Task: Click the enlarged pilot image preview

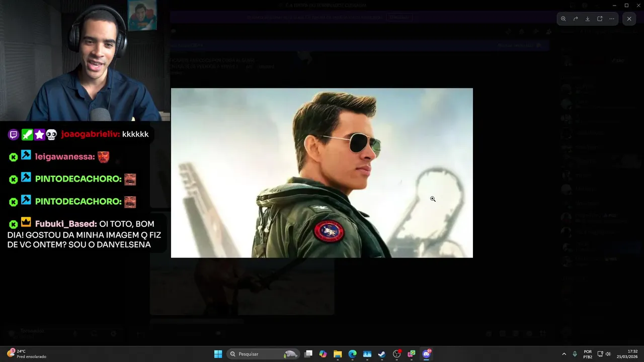Action: [322, 173]
